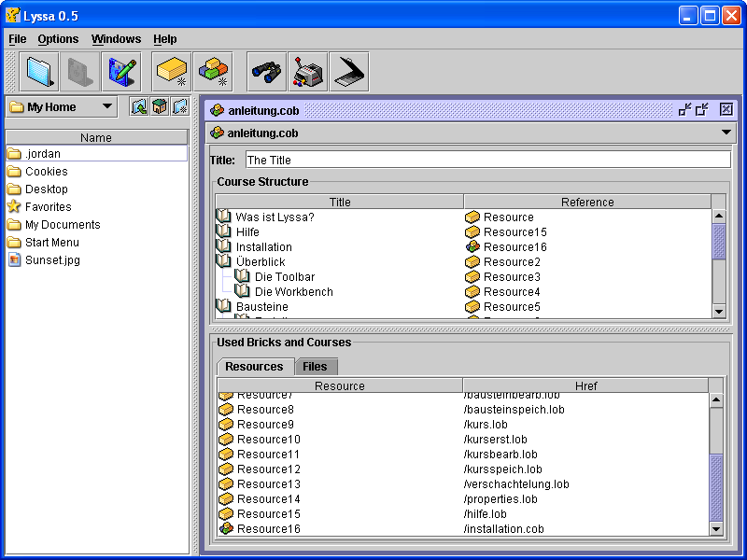Viewport: 747px width, 560px height.
Task: Click the black flatbed scanner toolbar icon
Action: point(349,72)
